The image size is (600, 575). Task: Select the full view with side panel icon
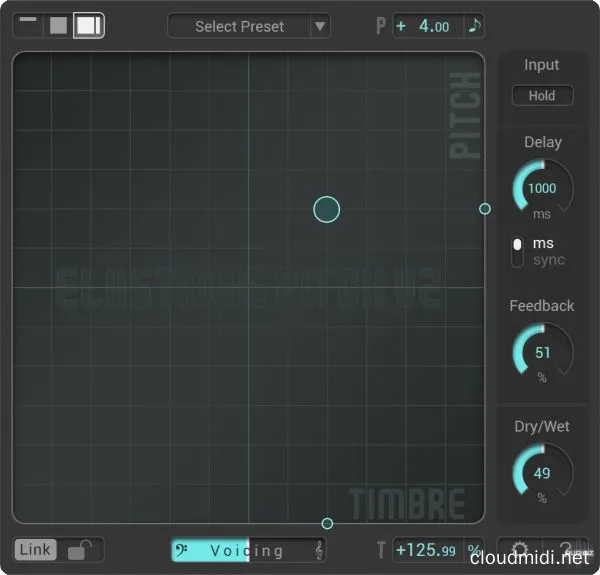89,25
